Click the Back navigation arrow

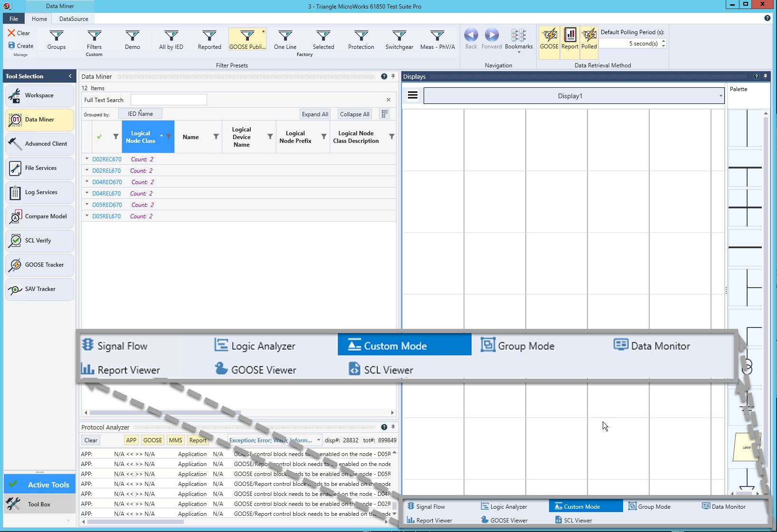pyautogui.click(x=471, y=39)
